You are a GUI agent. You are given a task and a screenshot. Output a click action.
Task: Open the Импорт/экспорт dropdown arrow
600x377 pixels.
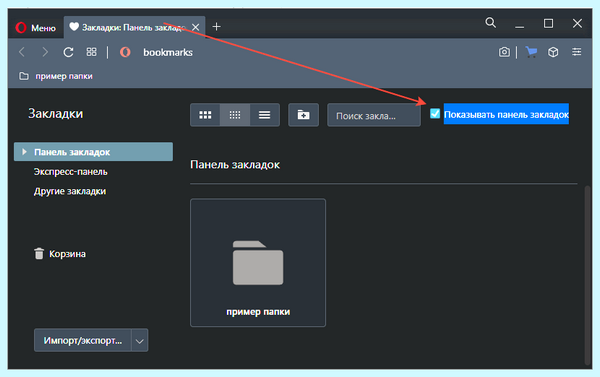(140, 340)
